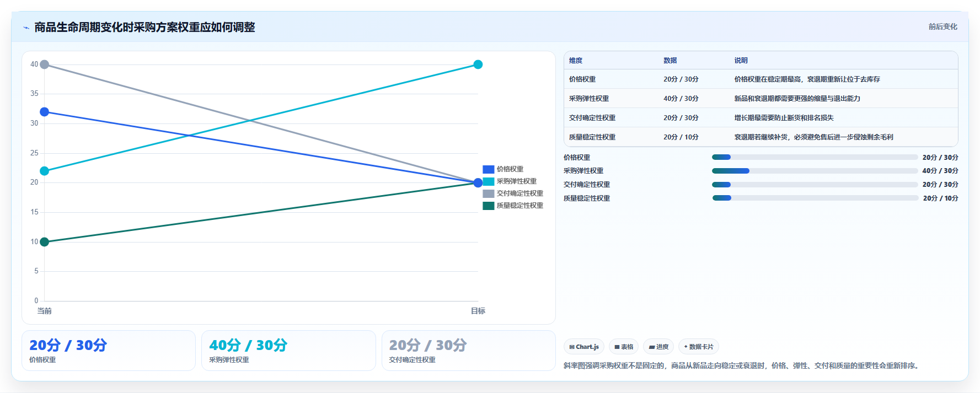
Task: Click the 价格权重 legend label in chart
Action: click(510, 169)
